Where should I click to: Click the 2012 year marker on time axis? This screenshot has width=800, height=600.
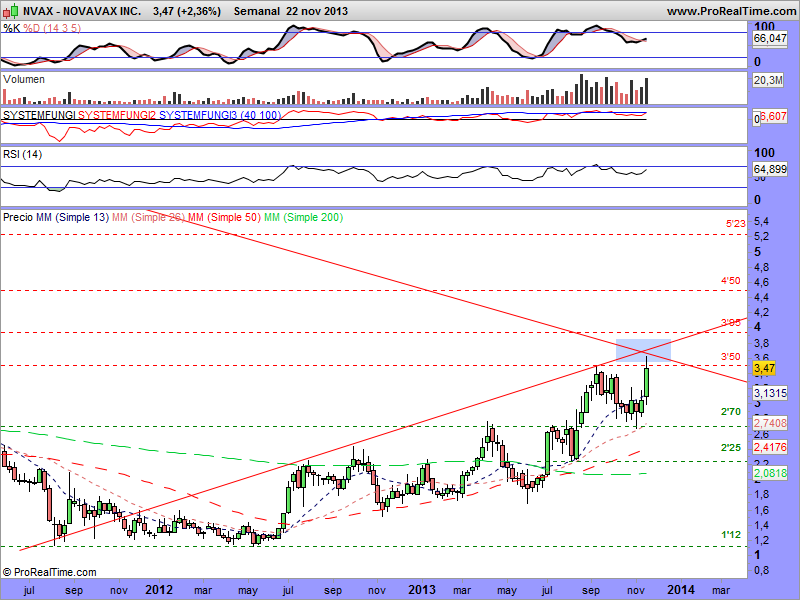click(159, 590)
